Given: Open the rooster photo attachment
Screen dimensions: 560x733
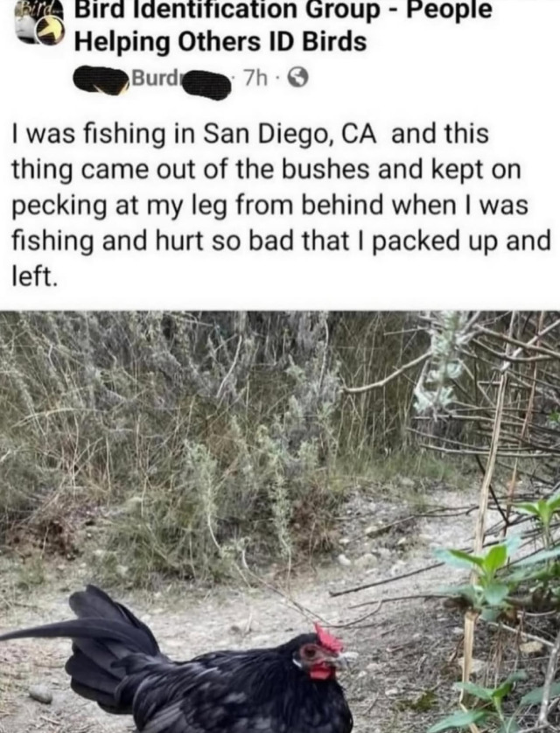Looking at the screenshot, I should [x=280, y=521].
